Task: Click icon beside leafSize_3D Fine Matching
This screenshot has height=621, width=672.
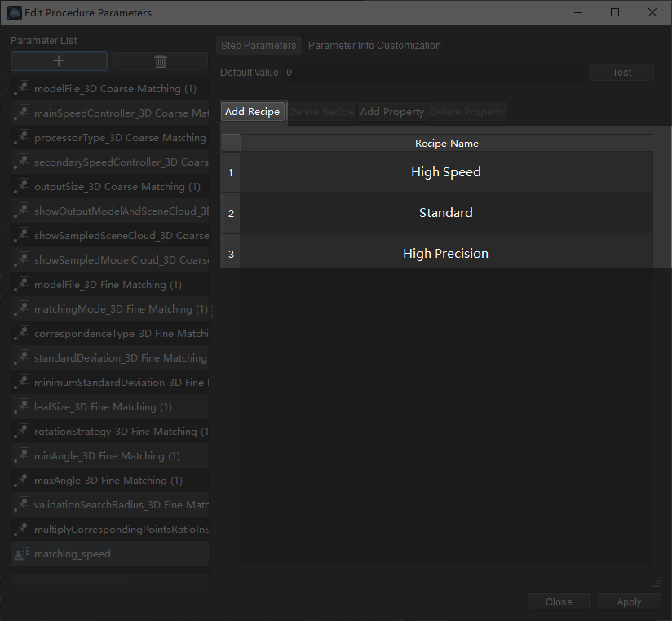Action: (x=22, y=406)
